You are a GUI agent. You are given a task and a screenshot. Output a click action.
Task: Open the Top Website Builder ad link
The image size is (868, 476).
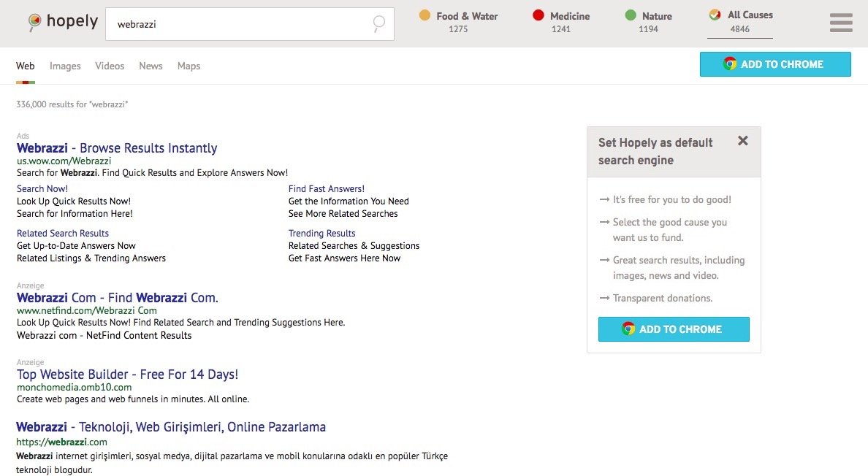click(x=127, y=375)
